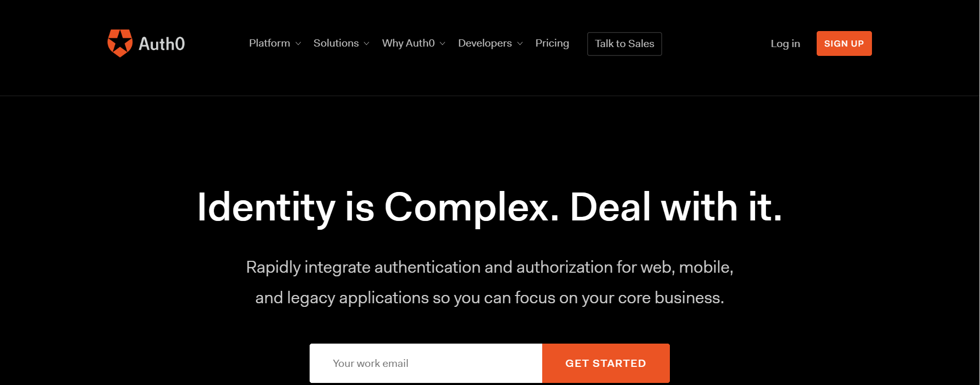980x385 pixels.
Task: Open the Platform menu
Action: (x=269, y=43)
